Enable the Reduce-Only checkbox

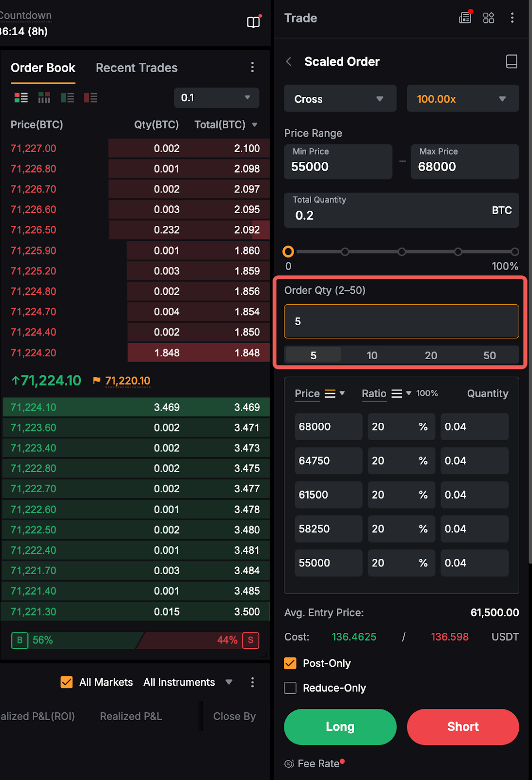pos(290,688)
